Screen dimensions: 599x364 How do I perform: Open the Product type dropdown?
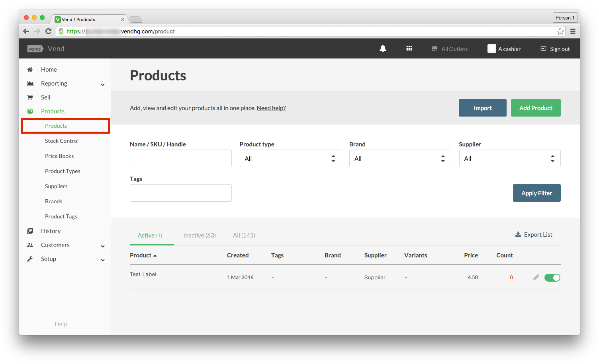[290, 158]
